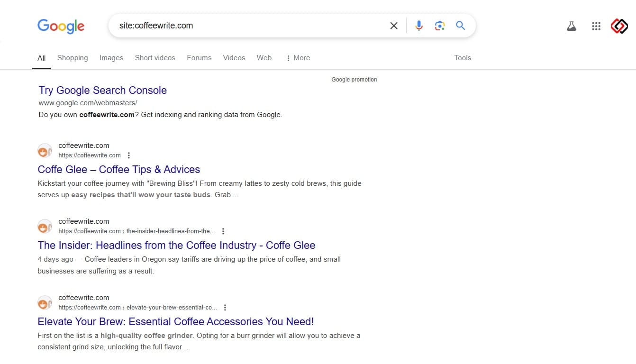Open Search Labs flask icon

pyautogui.click(x=572, y=26)
